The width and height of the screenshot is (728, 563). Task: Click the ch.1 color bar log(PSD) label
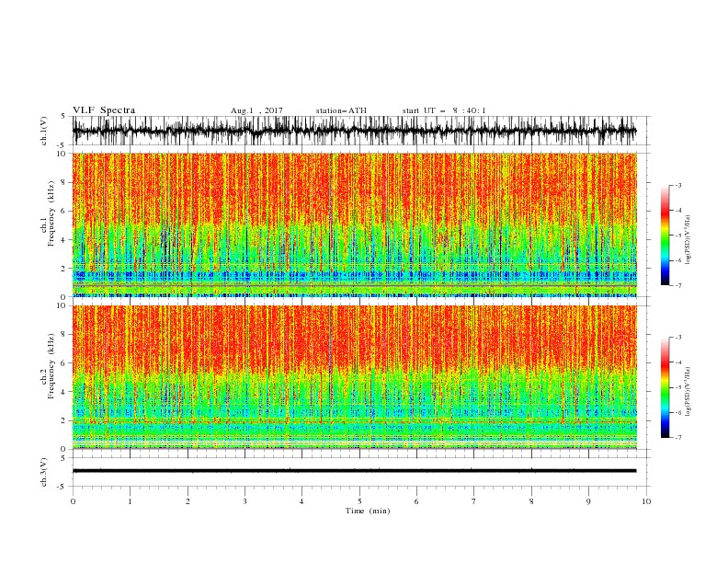689,240
